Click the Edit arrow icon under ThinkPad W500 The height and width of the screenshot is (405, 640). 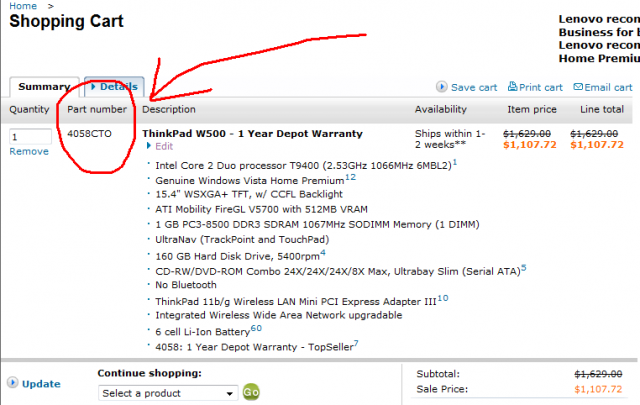tap(149, 146)
